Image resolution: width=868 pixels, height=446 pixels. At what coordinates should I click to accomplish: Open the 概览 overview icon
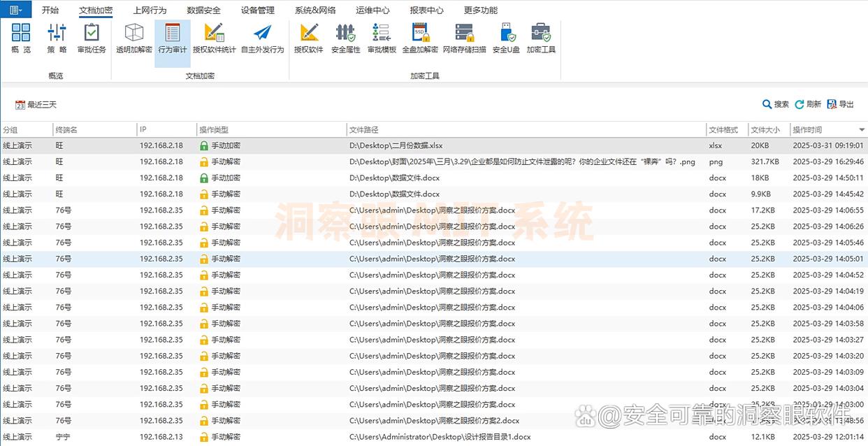pyautogui.click(x=21, y=38)
